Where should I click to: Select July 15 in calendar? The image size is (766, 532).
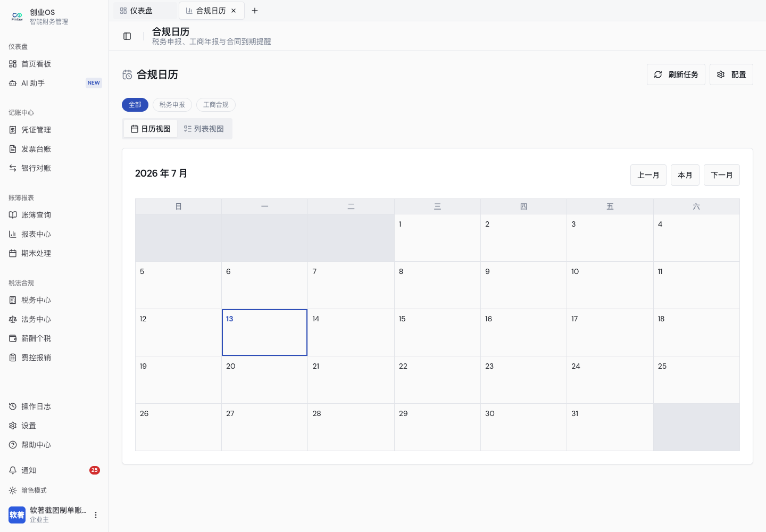click(437, 332)
